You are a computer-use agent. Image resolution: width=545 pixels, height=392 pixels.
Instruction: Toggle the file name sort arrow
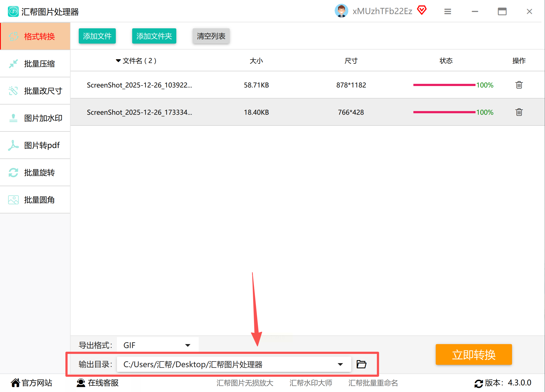pyautogui.click(x=118, y=61)
